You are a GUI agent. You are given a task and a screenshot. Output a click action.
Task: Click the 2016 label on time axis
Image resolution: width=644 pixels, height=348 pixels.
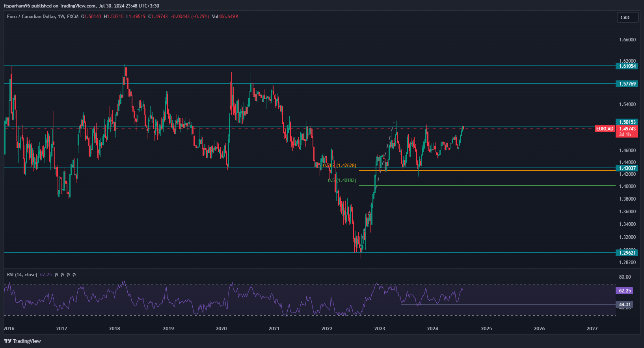[9, 329]
